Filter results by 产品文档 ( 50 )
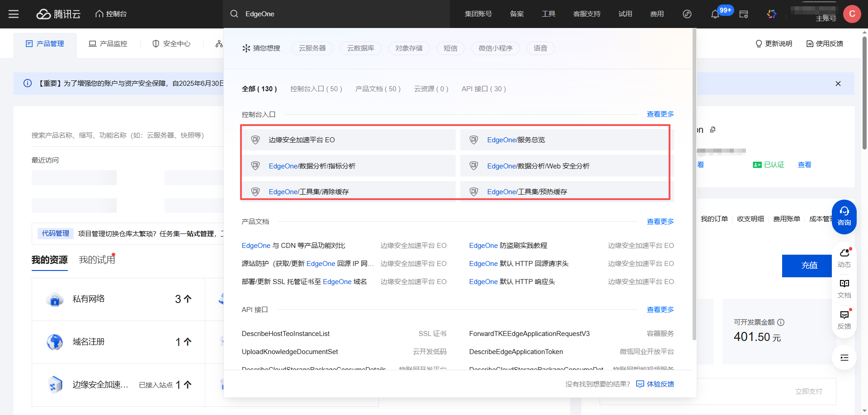 point(378,89)
